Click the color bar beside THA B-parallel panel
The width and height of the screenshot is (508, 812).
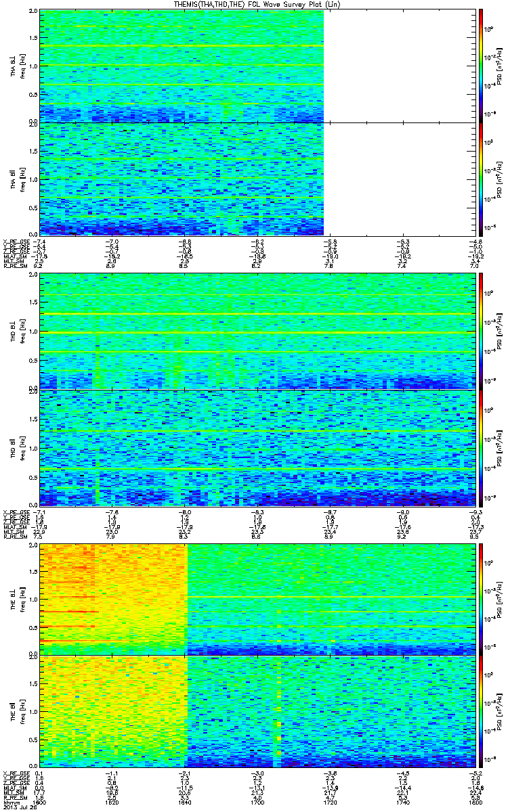tap(481, 179)
